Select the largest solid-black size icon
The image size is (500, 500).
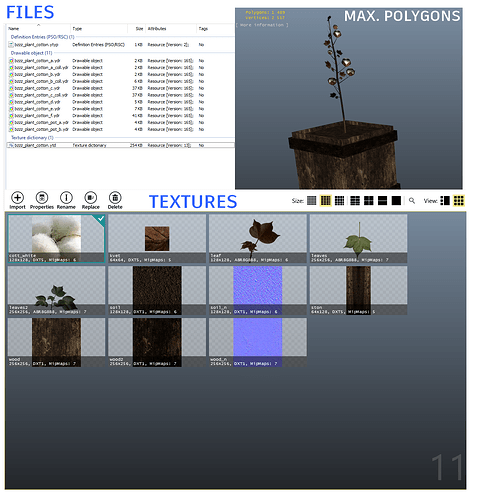pyautogui.click(x=396, y=201)
